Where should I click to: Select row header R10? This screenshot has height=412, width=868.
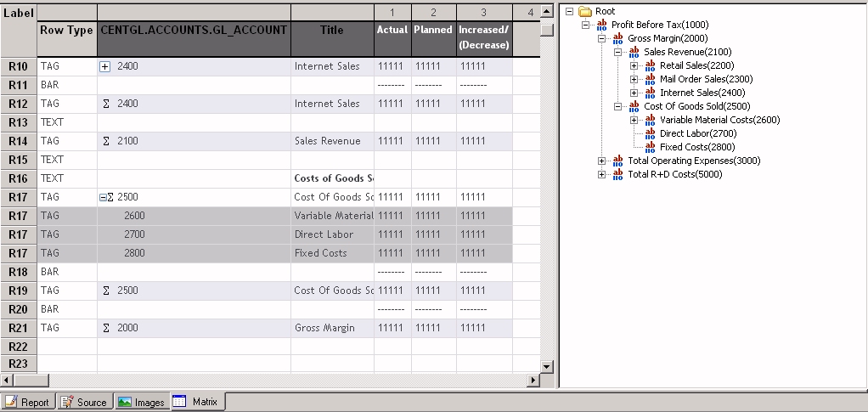(19, 66)
